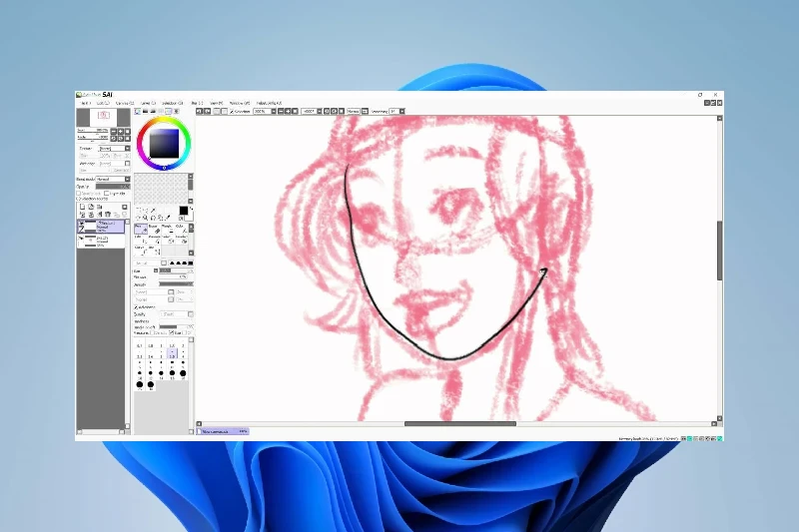
Task: Click the canvas file tab at bottom
Action: 223,431
